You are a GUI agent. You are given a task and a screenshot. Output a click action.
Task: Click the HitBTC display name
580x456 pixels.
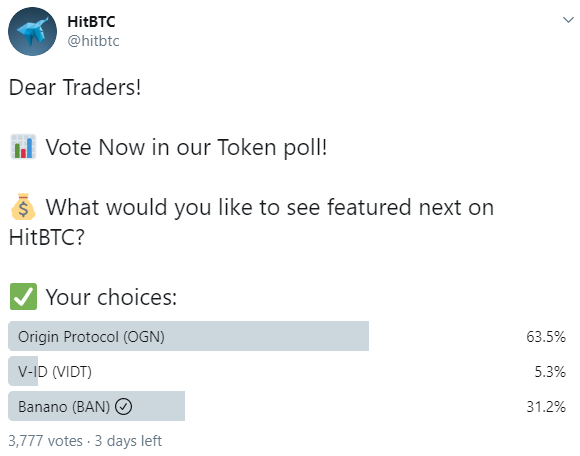(91, 21)
